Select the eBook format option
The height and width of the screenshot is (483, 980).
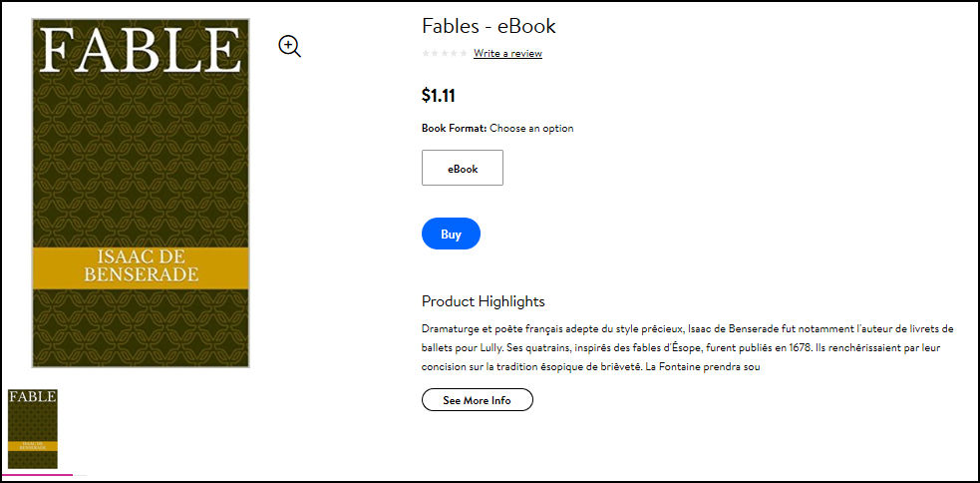pyautogui.click(x=463, y=168)
